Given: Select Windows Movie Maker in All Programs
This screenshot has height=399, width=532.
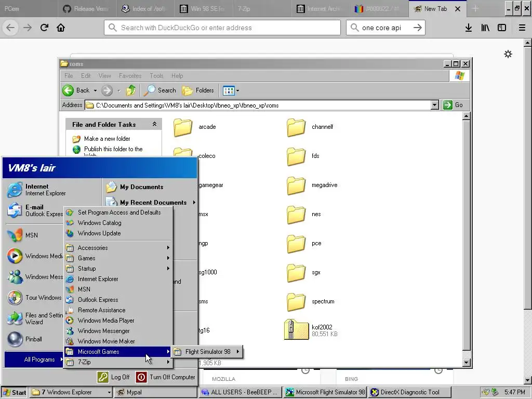Looking at the screenshot, I should pos(118,341).
